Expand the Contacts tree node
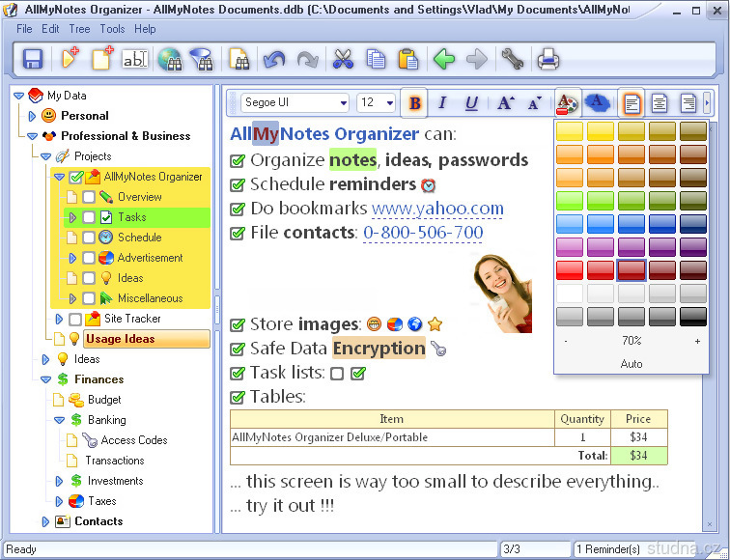The image size is (730, 560). [x=45, y=521]
